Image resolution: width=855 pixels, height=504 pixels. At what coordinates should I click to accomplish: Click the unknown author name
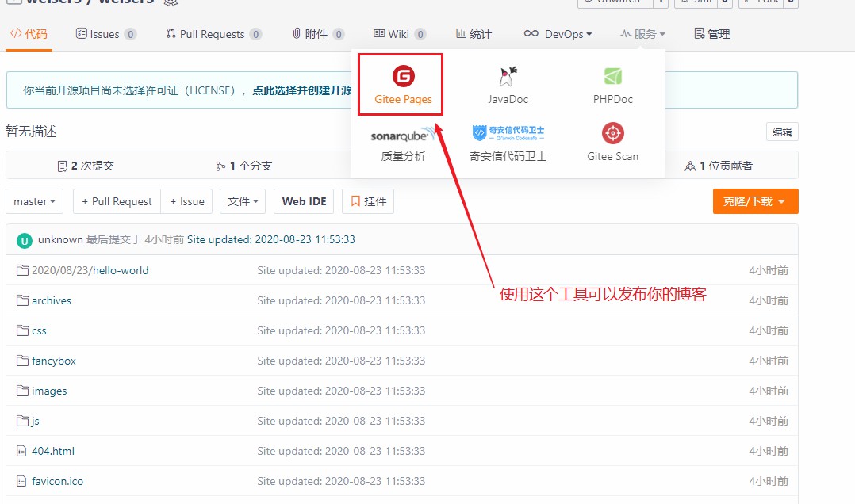[x=60, y=240]
